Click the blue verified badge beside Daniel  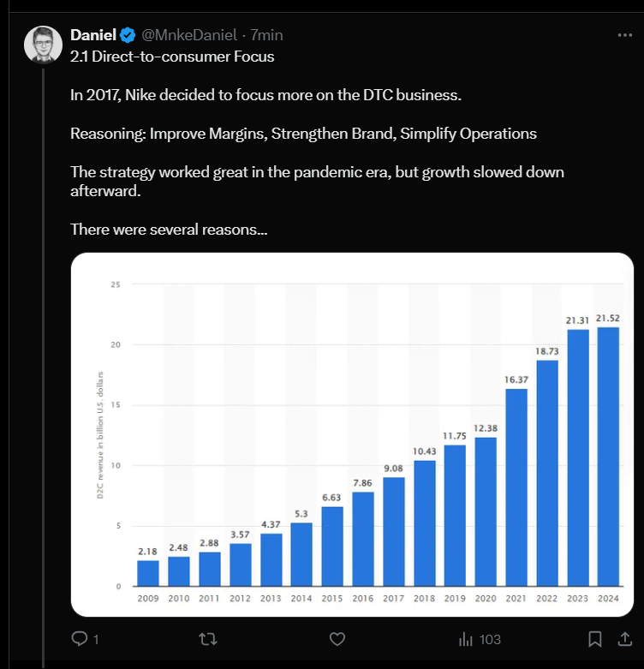(127, 35)
